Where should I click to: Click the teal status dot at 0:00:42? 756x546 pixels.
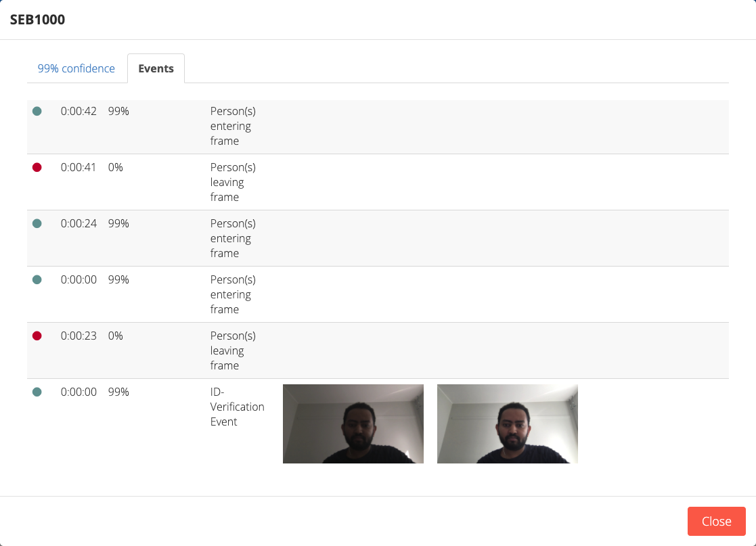click(37, 112)
